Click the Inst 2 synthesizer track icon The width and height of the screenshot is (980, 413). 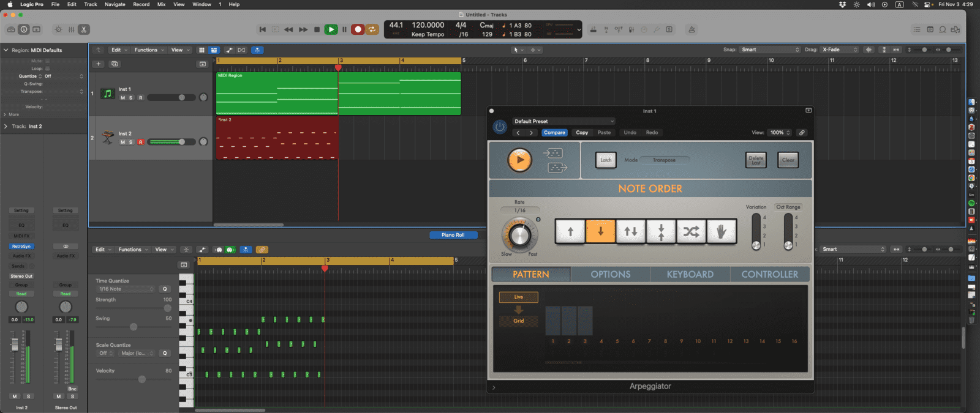tap(108, 138)
